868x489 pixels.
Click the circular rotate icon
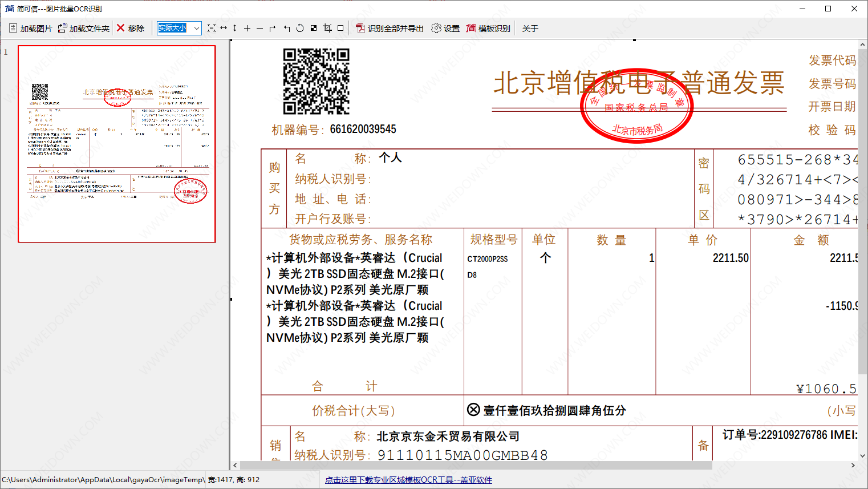300,28
